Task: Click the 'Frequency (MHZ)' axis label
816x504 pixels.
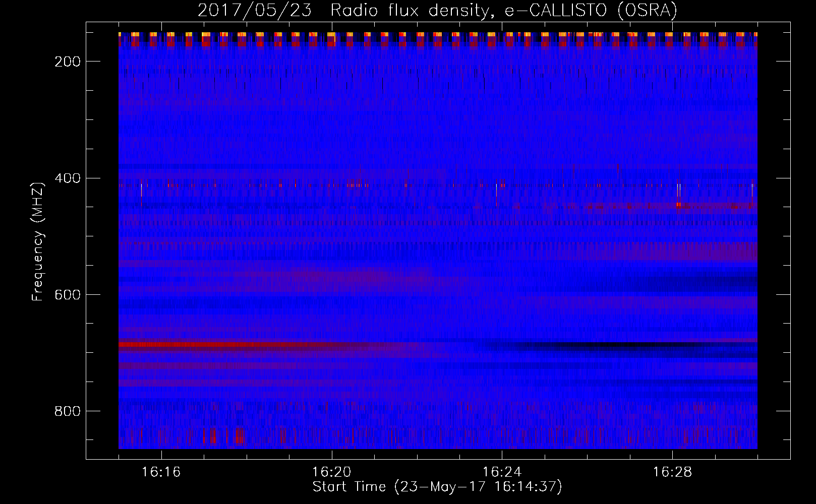Action: 38,241
